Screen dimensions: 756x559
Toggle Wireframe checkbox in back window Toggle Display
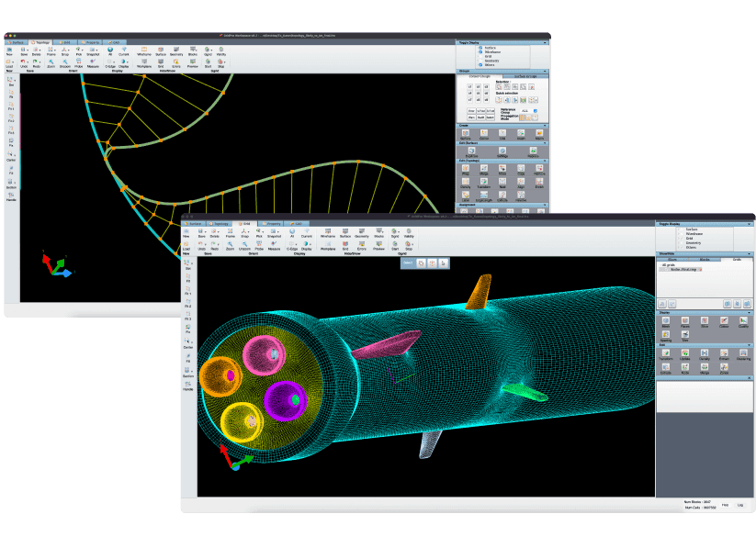pos(480,52)
